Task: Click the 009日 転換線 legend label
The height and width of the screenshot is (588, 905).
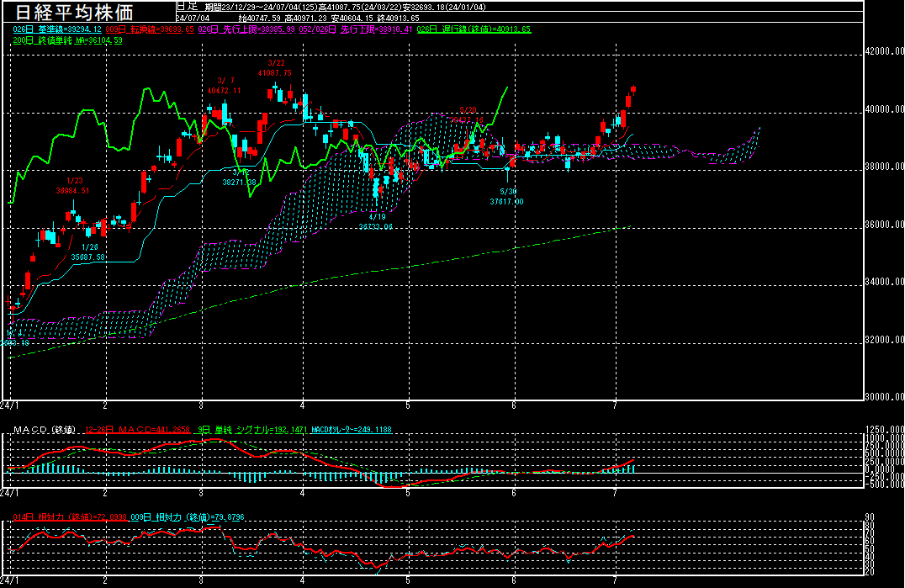Action: pyautogui.click(x=150, y=29)
